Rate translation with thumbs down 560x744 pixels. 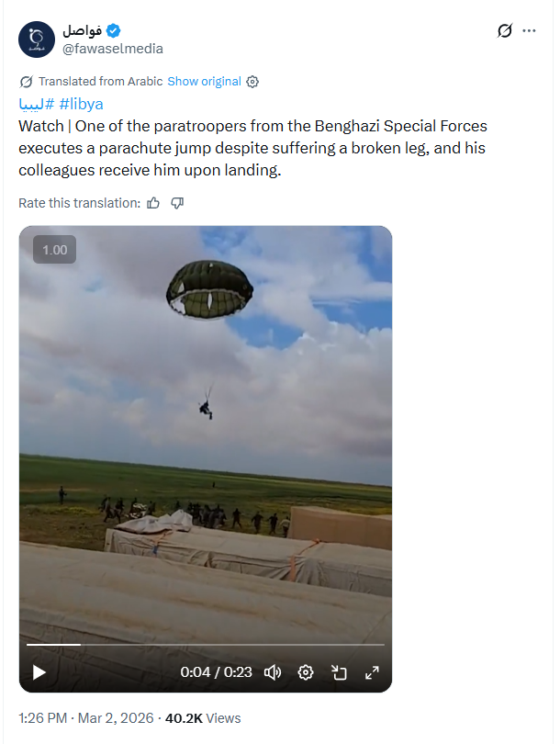tap(177, 203)
